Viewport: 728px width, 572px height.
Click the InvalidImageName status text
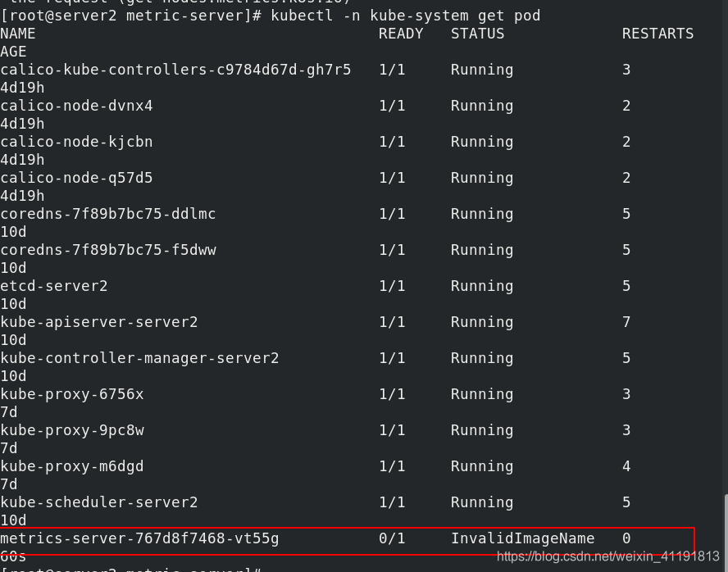point(523,538)
